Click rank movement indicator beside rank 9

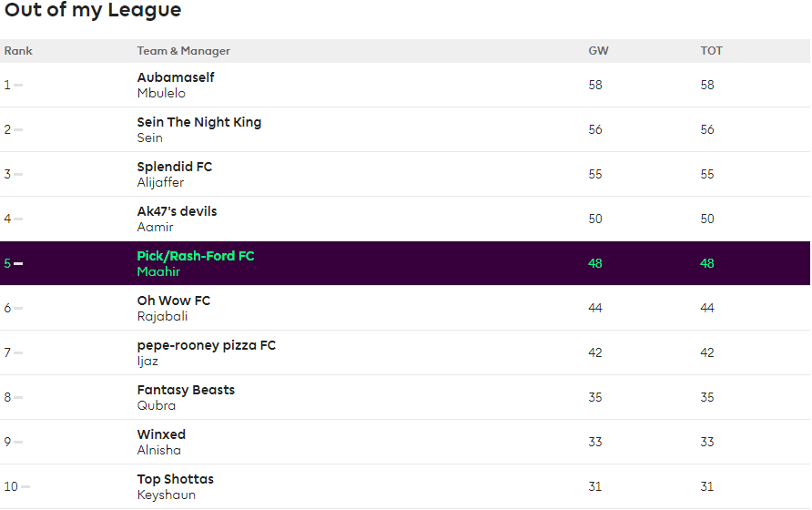click(x=18, y=442)
